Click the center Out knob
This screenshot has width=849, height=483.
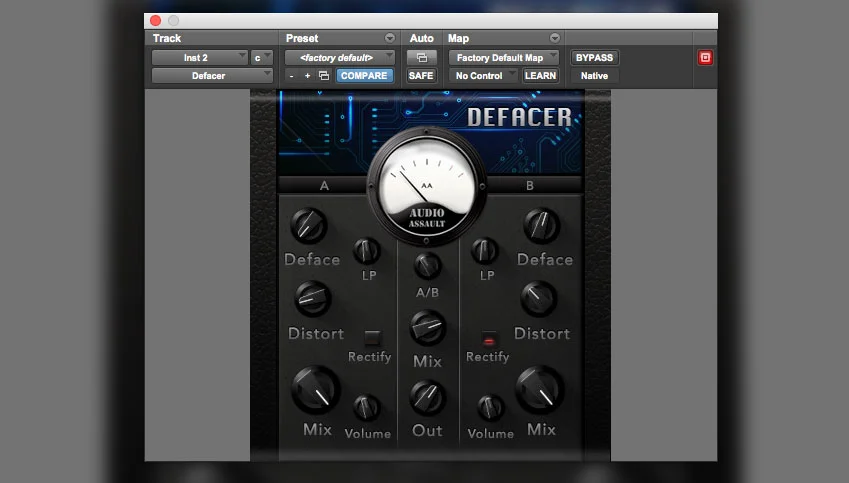click(427, 398)
